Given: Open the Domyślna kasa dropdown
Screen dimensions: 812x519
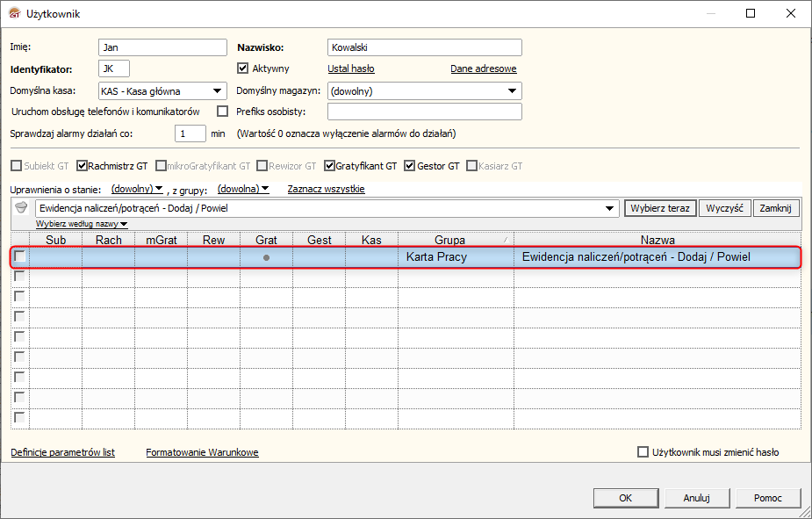Looking at the screenshot, I should pos(218,91).
